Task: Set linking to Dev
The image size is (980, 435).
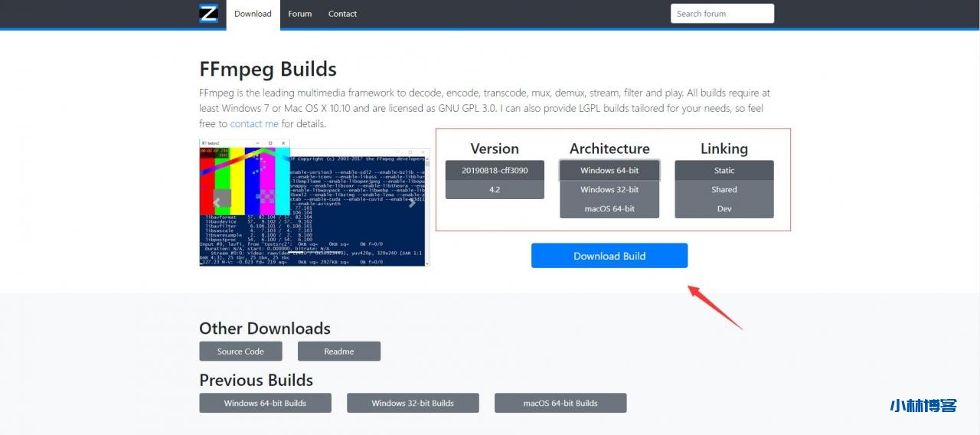Action: pos(724,208)
